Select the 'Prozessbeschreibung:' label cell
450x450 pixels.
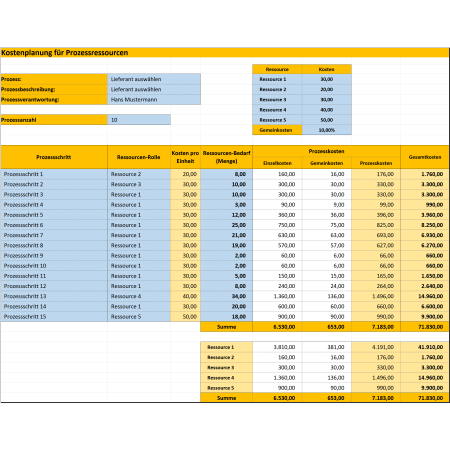(54, 89)
